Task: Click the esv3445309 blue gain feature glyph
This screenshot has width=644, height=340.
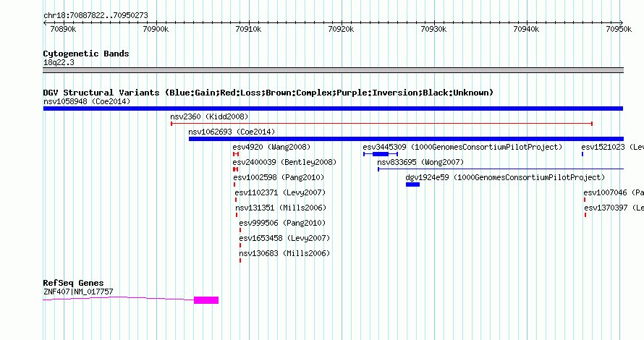Action: click(381, 154)
